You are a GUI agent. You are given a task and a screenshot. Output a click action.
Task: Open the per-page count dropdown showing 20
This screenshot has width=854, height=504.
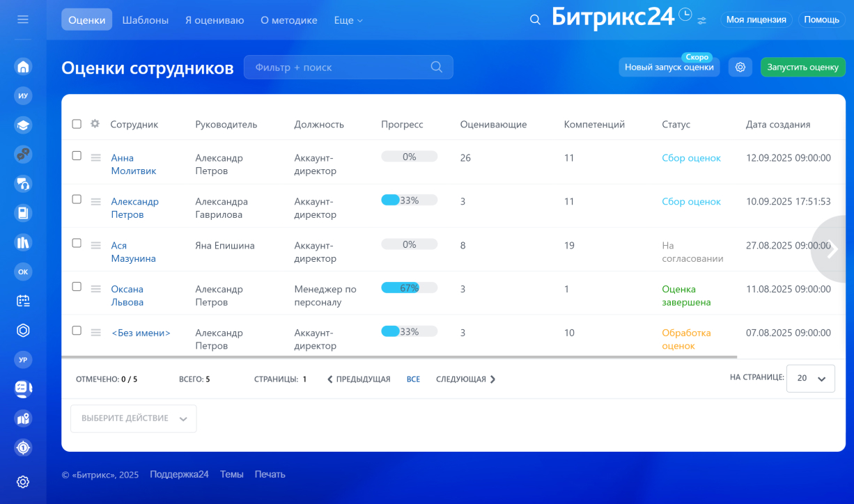810,379
